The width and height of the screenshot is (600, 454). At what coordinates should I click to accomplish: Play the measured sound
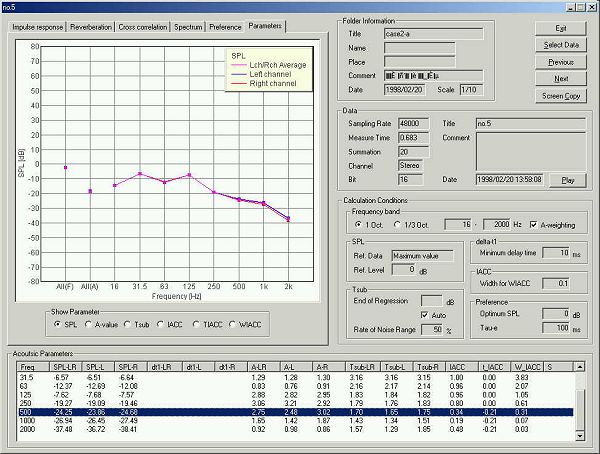(x=568, y=180)
